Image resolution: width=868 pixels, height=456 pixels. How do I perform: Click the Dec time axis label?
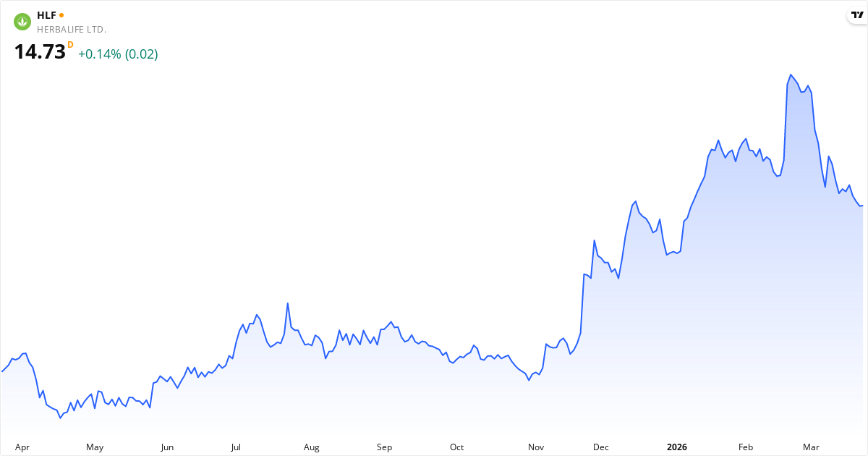coord(601,447)
